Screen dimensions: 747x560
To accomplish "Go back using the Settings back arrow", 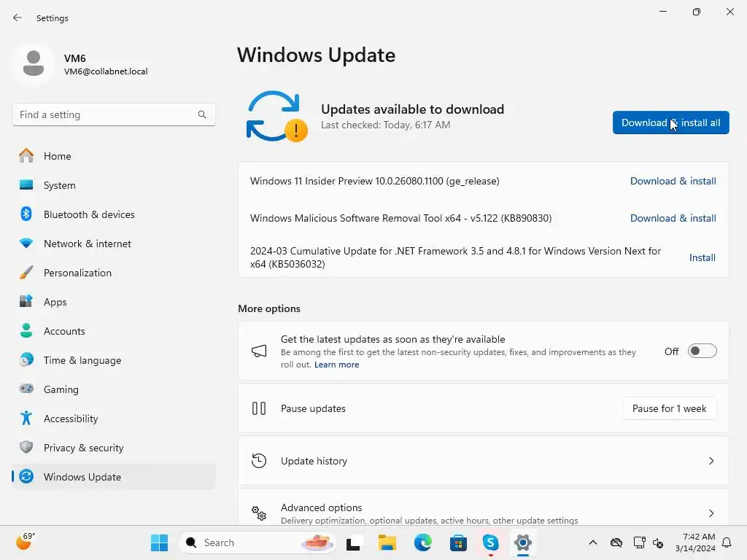I will click(18, 17).
